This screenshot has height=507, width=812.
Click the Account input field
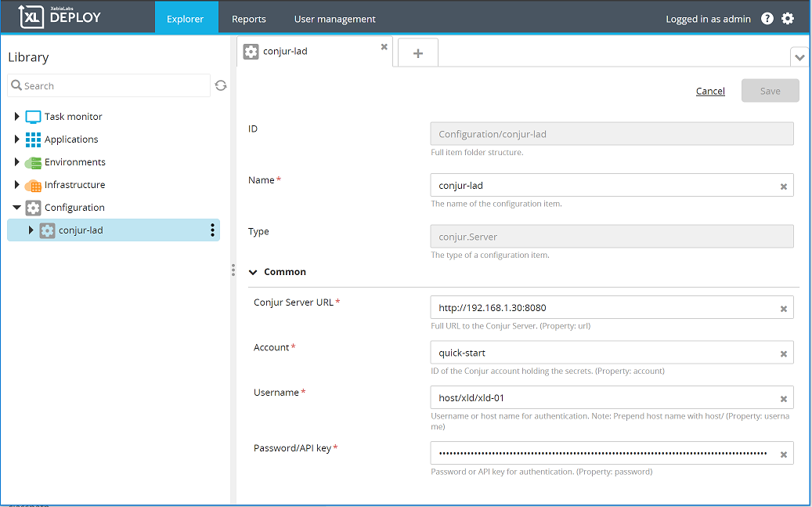coord(612,353)
